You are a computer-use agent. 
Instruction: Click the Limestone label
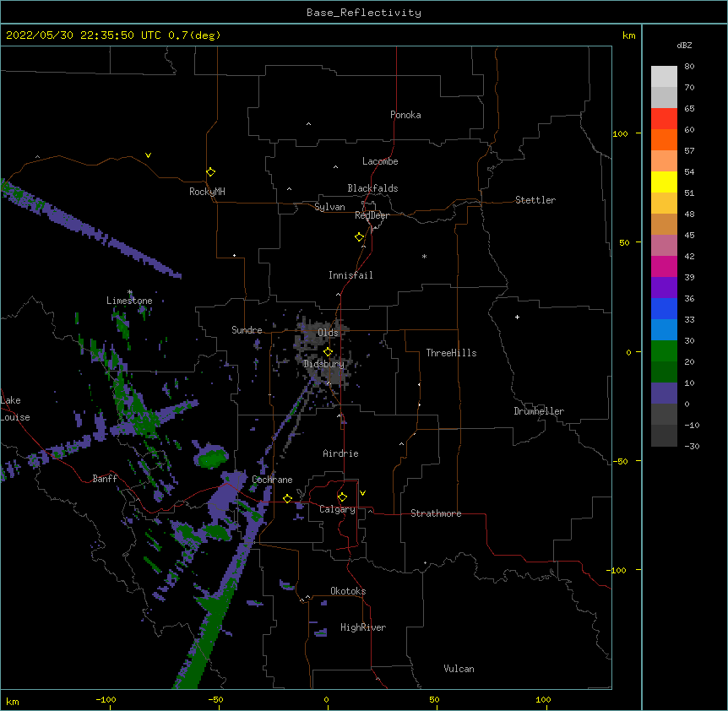(x=129, y=301)
